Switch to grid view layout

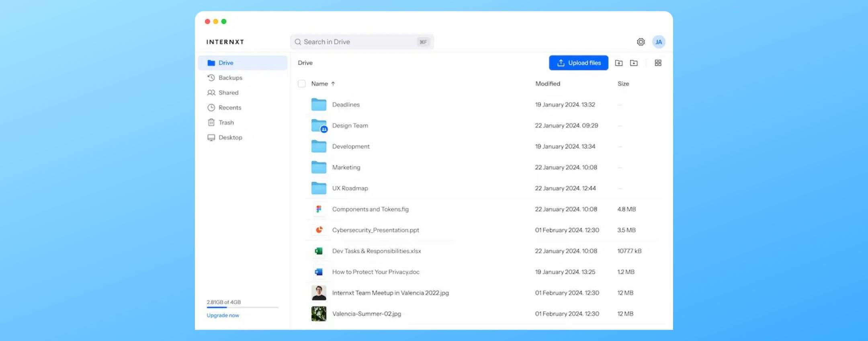[658, 63]
